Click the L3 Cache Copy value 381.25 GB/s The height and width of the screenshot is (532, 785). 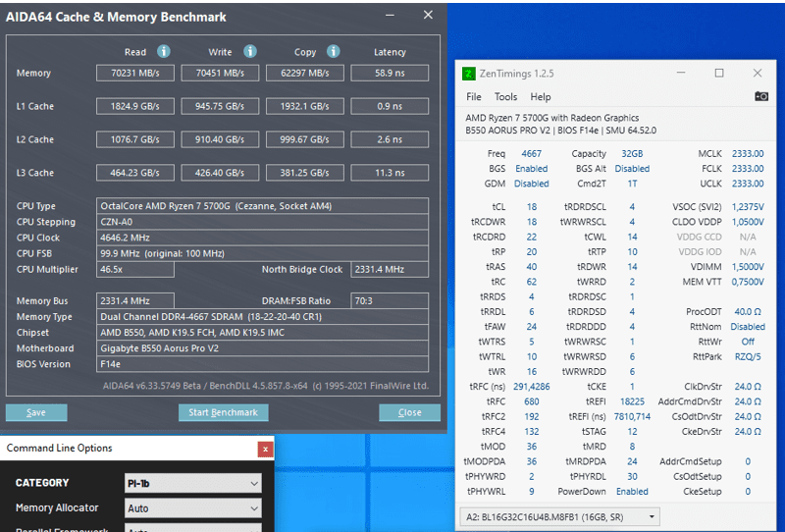[304, 173]
